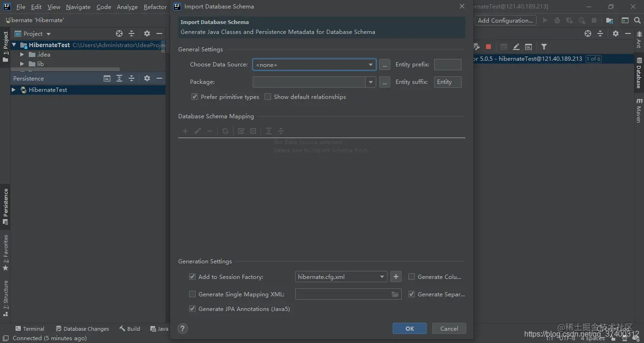Enable the Generate Colu... checkbox
Screen dimensions: 644x343
(412, 277)
